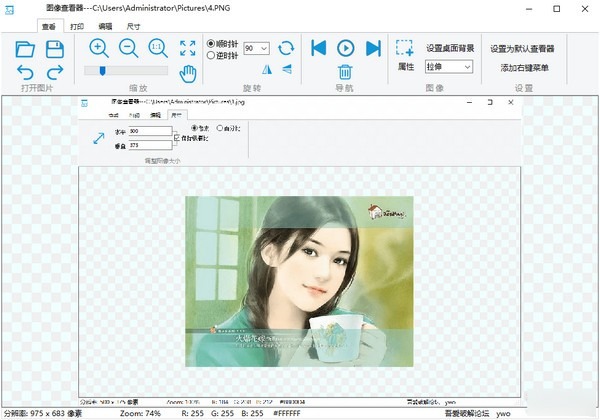Viewport: 600px width, 420px height.
Task: Zoom in with the plus magnifier
Action: [99, 48]
